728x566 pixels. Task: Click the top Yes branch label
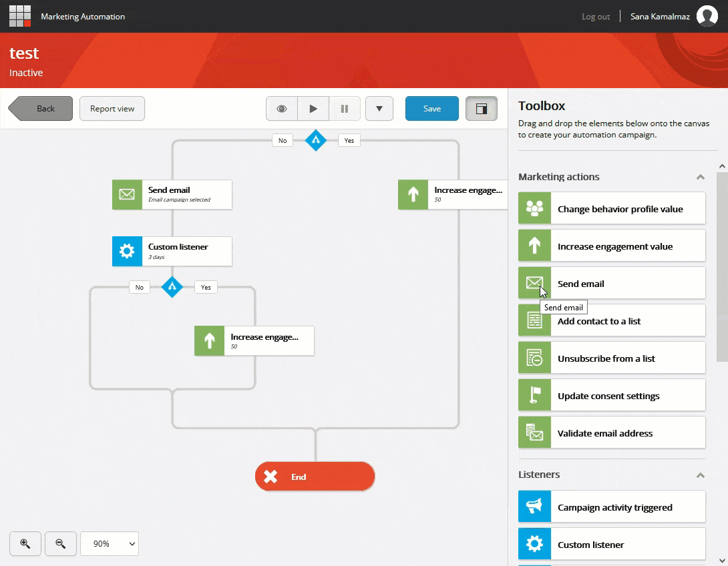[x=349, y=141]
